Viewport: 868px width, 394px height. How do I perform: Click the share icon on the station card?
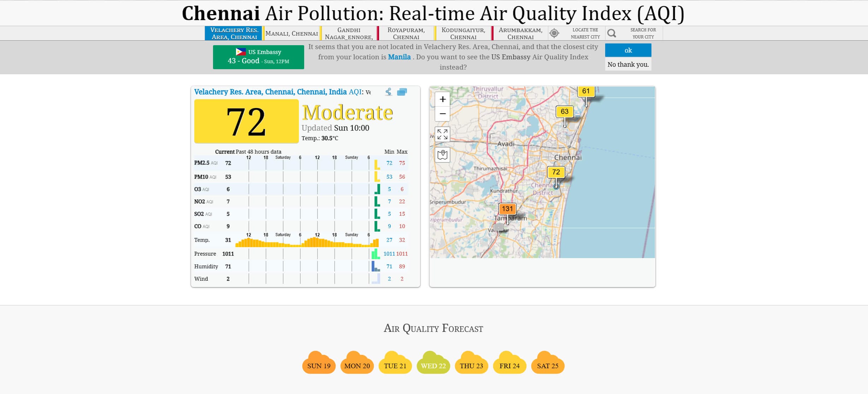click(x=389, y=92)
